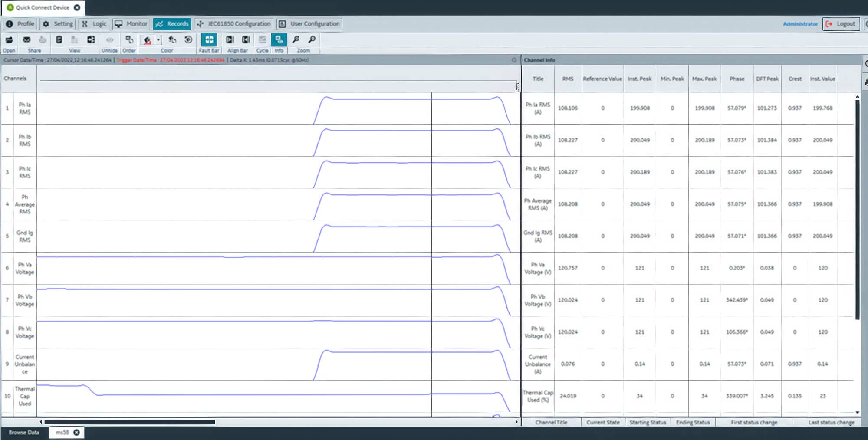Click the Share print icon
The height and width of the screenshot is (440, 868).
pos(43,40)
